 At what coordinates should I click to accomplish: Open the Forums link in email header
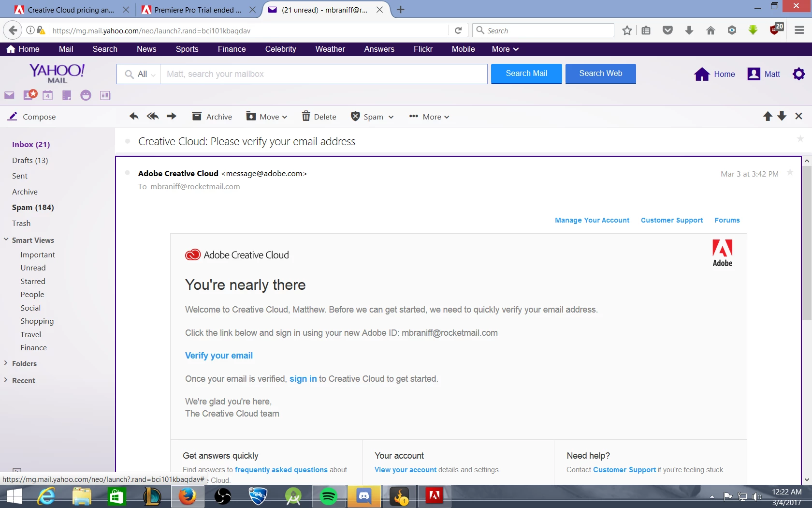[x=727, y=220]
